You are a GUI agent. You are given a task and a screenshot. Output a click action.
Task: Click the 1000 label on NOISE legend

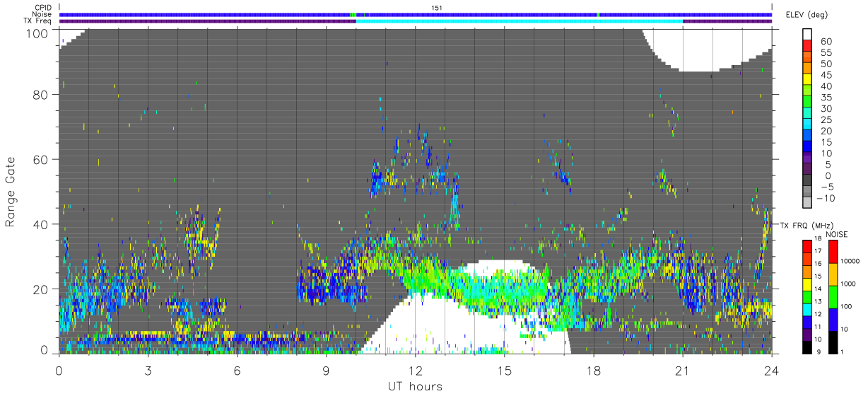tap(849, 284)
